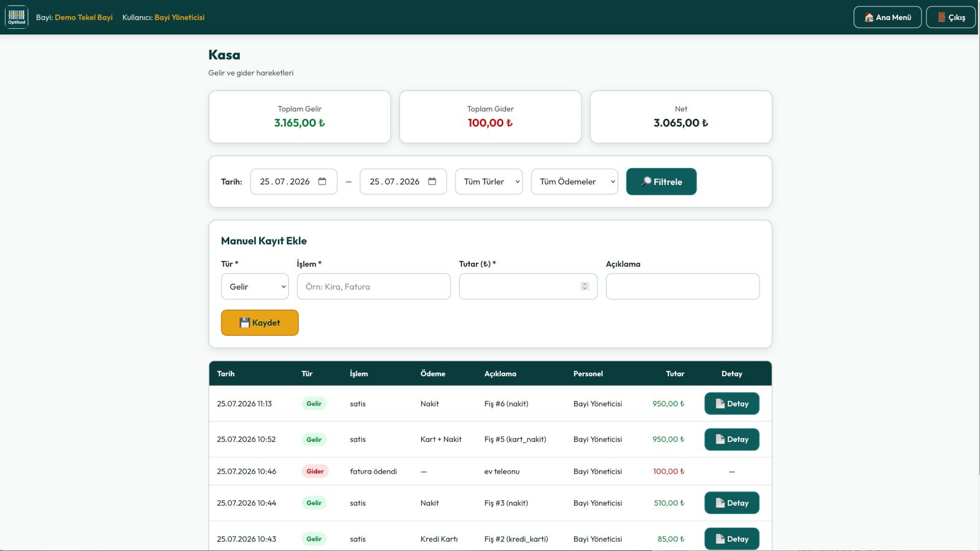The width and height of the screenshot is (980, 551).
Task: Click the Filtrele button
Action: 661,181
